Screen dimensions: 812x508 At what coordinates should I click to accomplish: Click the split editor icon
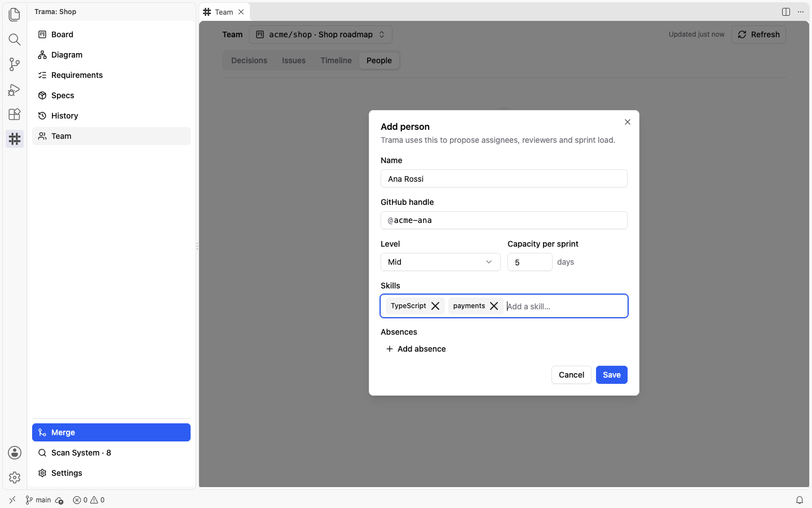coord(786,12)
